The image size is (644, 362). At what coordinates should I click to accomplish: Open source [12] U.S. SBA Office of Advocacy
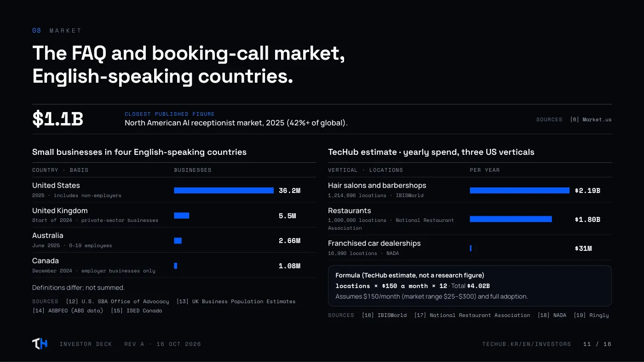point(118,301)
